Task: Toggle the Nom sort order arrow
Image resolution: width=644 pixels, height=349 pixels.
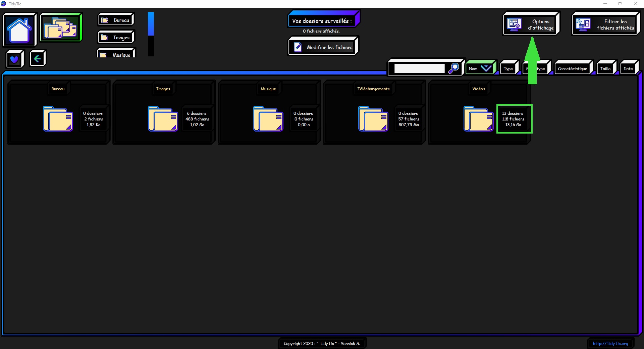Action: pos(486,68)
